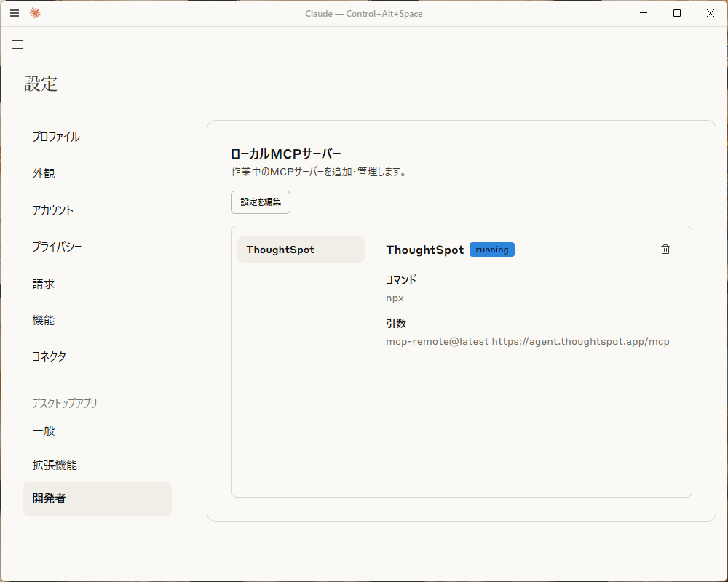The width and height of the screenshot is (728, 582).
Task: Click the 作業中のMCPサーバー description text
Action: coord(319,172)
